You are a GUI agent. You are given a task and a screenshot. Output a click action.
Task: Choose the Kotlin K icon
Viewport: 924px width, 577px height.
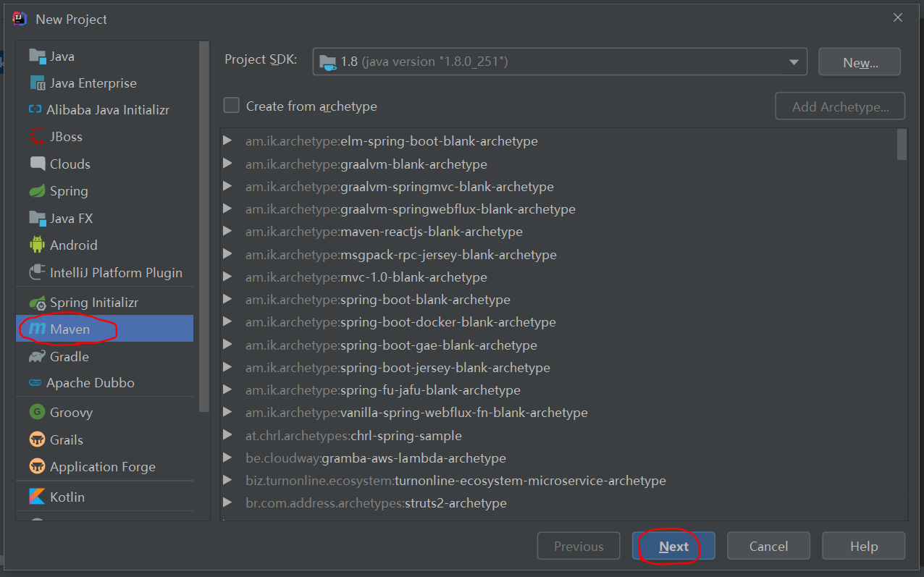pyautogui.click(x=37, y=497)
